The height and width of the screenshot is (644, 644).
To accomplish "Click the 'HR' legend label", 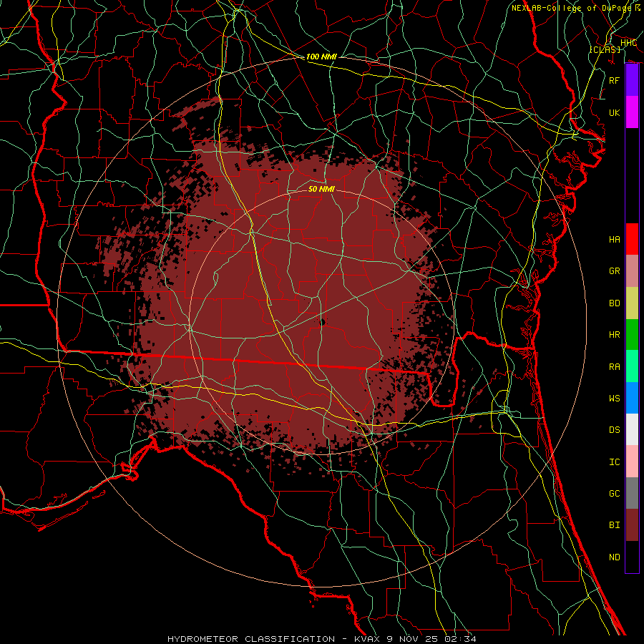I will pos(614,335).
